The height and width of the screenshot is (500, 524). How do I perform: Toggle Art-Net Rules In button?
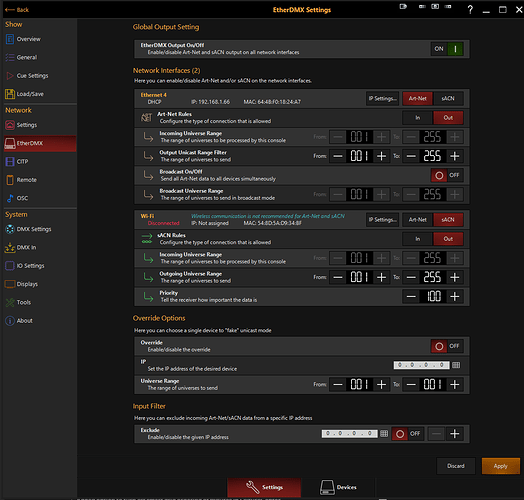(x=417, y=118)
